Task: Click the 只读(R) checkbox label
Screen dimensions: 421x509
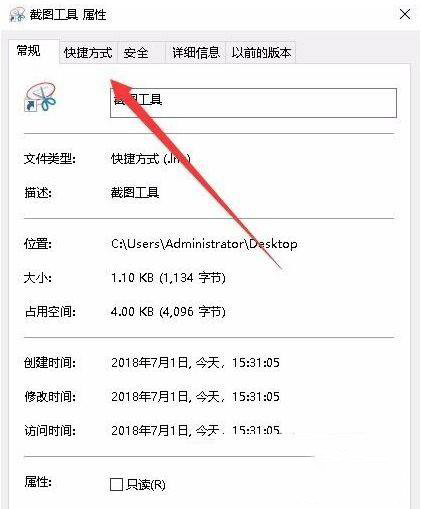Action: click(146, 484)
